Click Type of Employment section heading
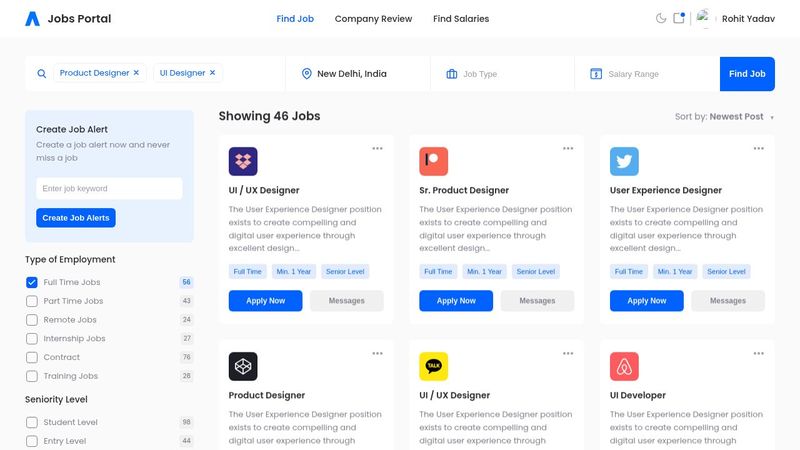This screenshot has width=800, height=450. click(x=70, y=260)
